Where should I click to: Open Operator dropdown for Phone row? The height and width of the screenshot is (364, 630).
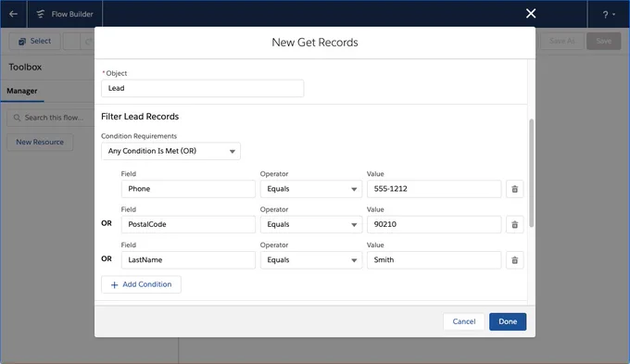[x=311, y=189]
